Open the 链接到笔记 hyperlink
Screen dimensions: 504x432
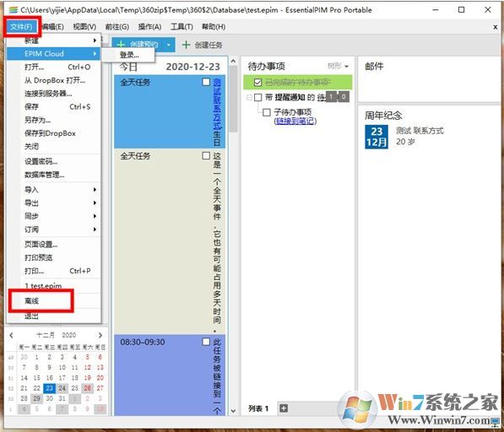click(295, 121)
